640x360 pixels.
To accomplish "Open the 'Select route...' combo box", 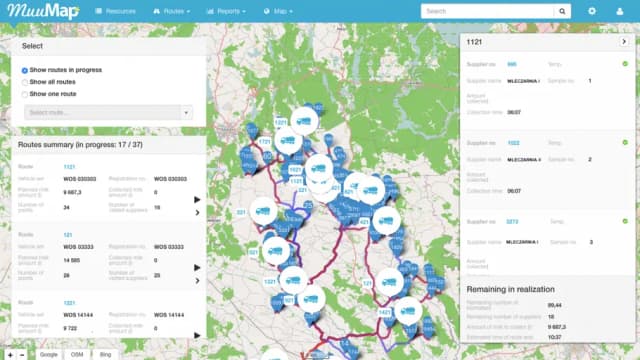I will (108, 112).
